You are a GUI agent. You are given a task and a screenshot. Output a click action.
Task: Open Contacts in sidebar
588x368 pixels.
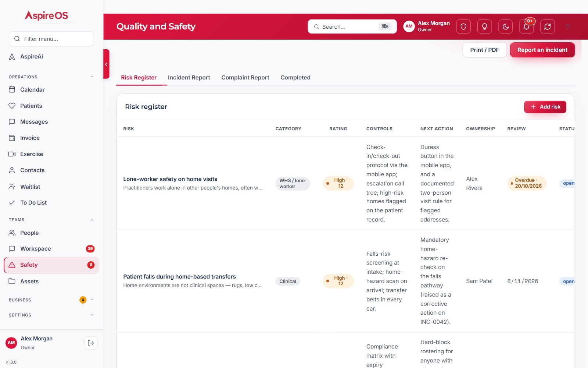tap(51, 170)
